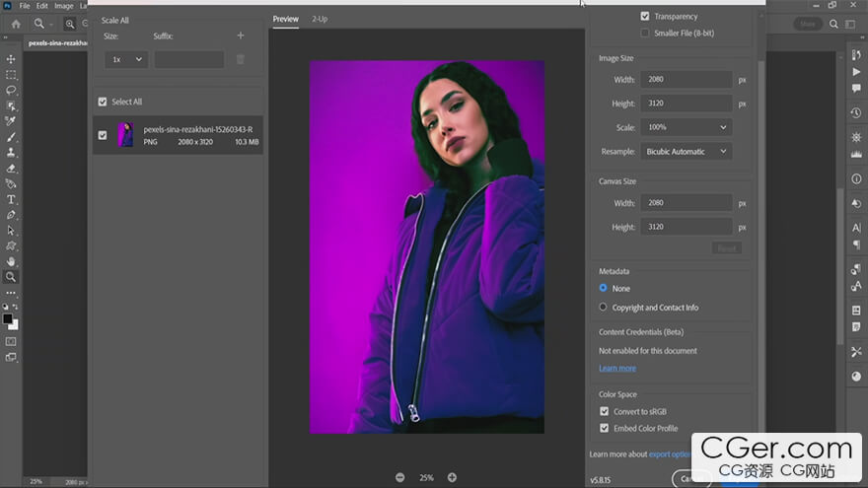Image resolution: width=868 pixels, height=488 pixels.
Task: Select the Brush tool
Action: (11, 137)
